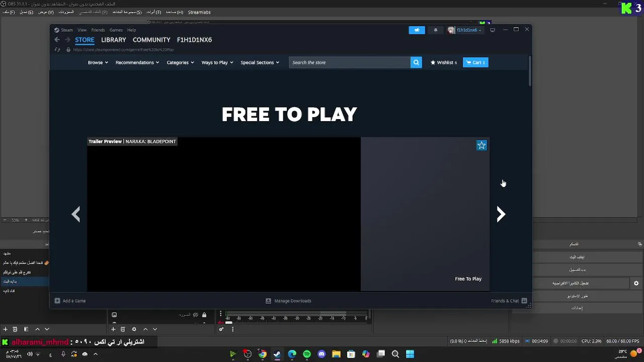Screen dimensions: 644x362
Task: Click the NARAKA trailer preview video
Action: click(x=224, y=214)
